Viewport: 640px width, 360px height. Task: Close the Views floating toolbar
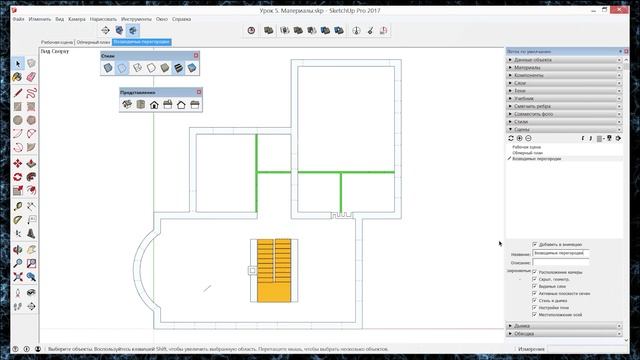click(199, 92)
